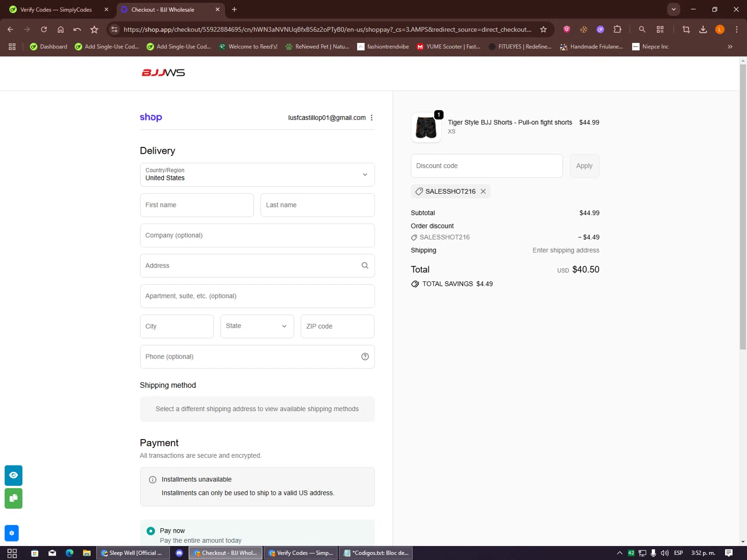The width and height of the screenshot is (747, 560).
Task: Open the browser downloads icon
Action: (703, 29)
